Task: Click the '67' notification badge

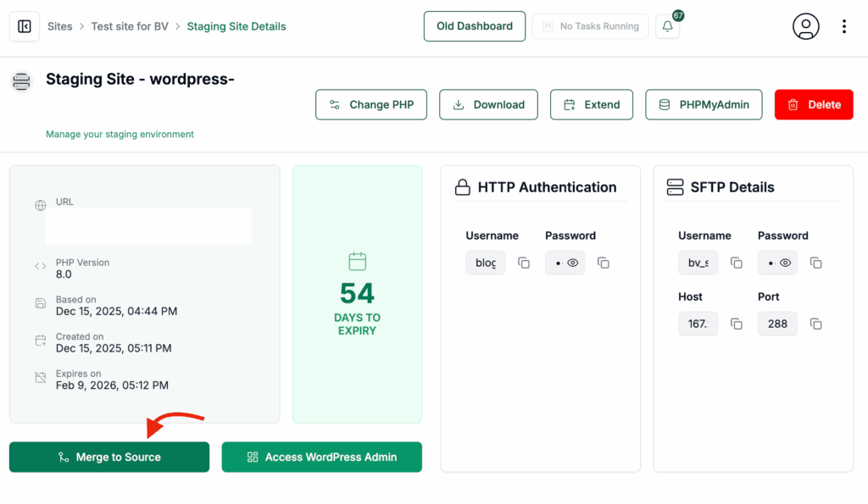Action: pos(678,15)
